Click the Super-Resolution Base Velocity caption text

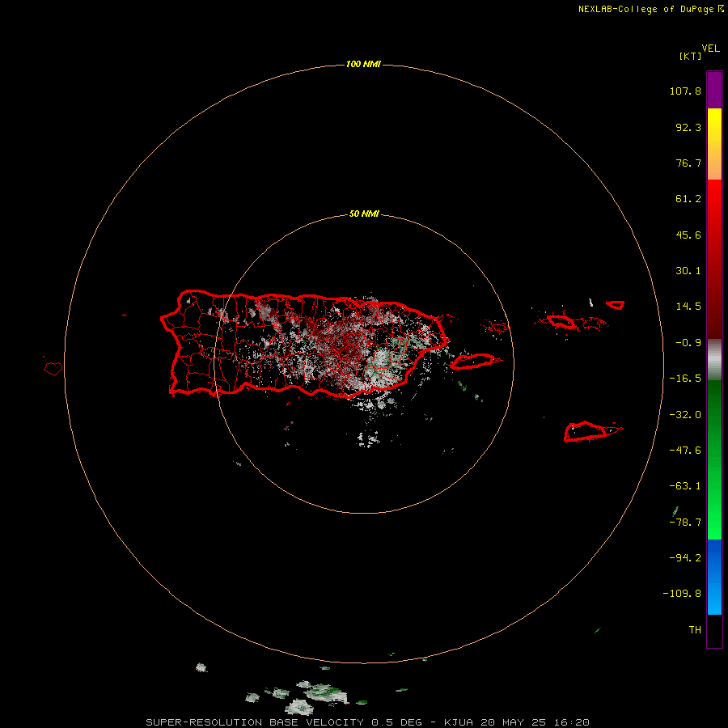[x=367, y=722]
